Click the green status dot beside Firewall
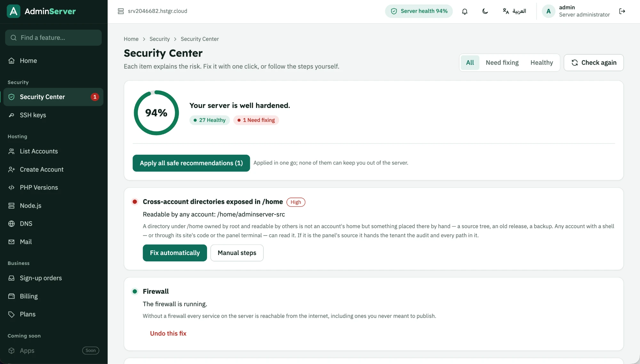 pyautogui.click(x=135, y=291)
